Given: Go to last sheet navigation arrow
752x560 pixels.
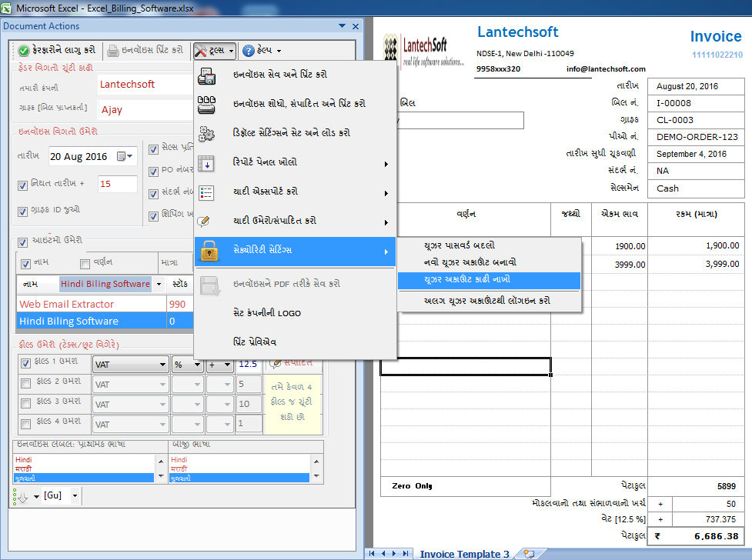Looking at the screenshot, I should [x=406, y=553].
